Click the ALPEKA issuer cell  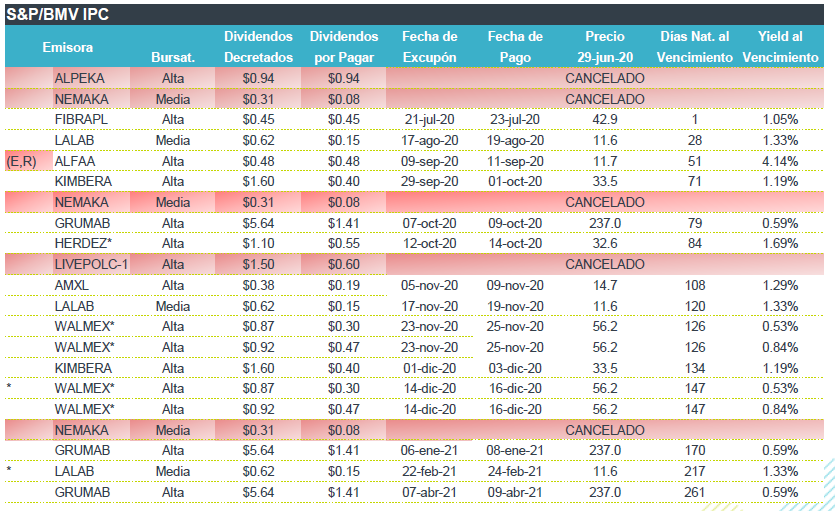[79, 78]
